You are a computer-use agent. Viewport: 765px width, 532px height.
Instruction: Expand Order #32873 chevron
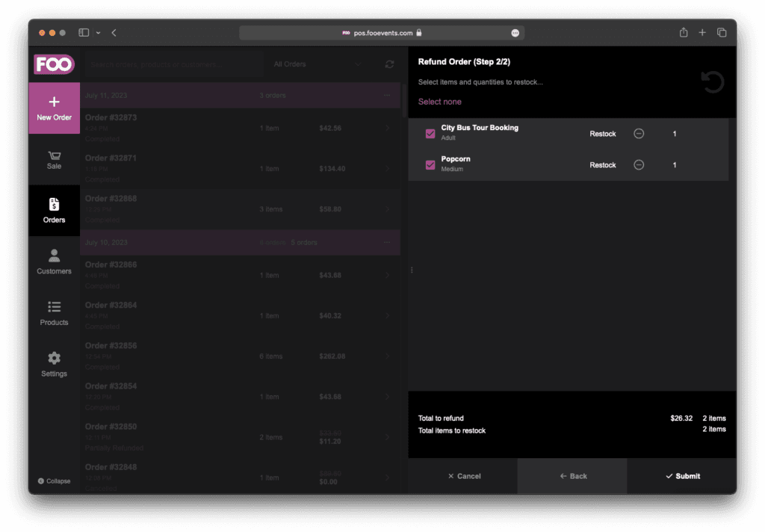coord(387,129)
